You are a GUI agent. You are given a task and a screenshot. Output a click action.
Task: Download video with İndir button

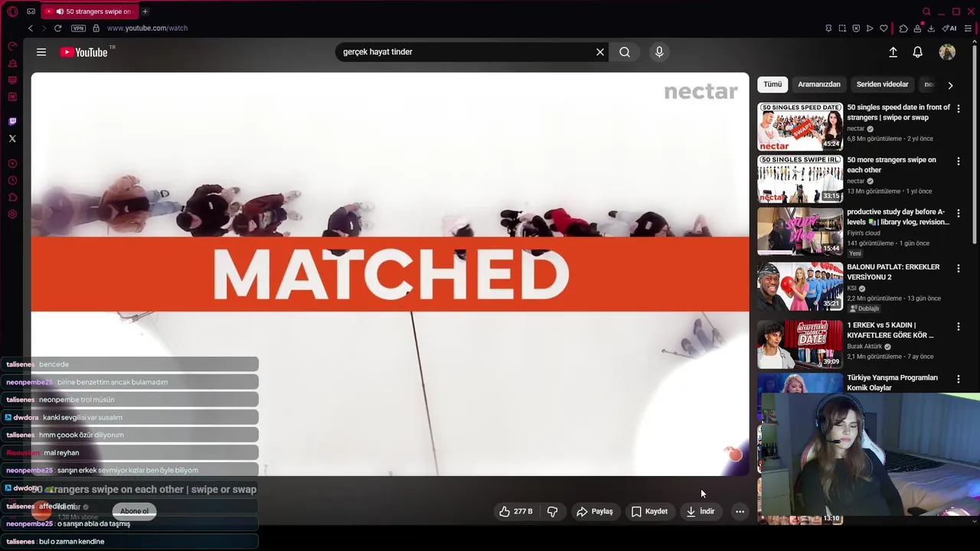(701, 511)
